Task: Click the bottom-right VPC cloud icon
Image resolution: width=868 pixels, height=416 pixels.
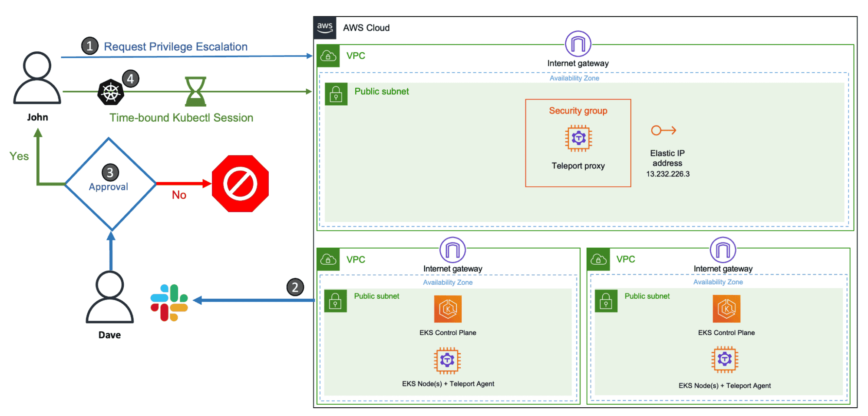Action: click(598, 260)
